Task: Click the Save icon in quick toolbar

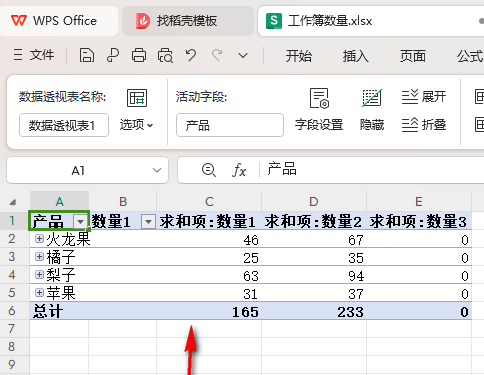Action: coord(87,55)
